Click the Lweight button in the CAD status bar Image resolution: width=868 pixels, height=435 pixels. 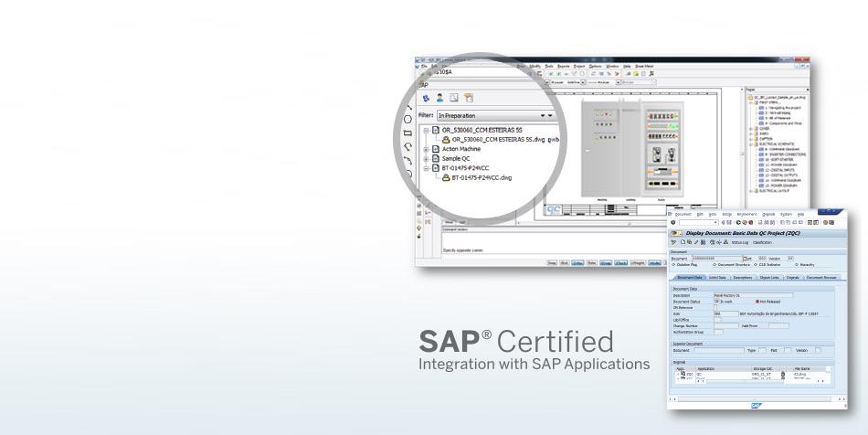pos(638,263)
